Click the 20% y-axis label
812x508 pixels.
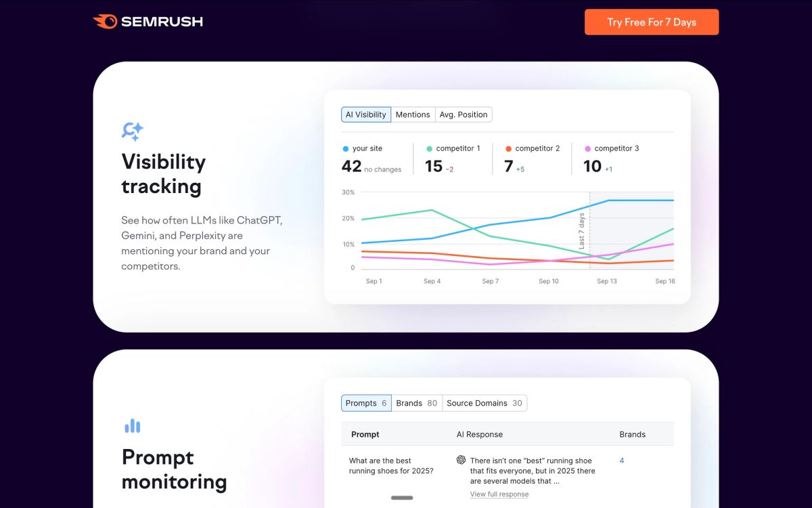(x=348, y=218)
